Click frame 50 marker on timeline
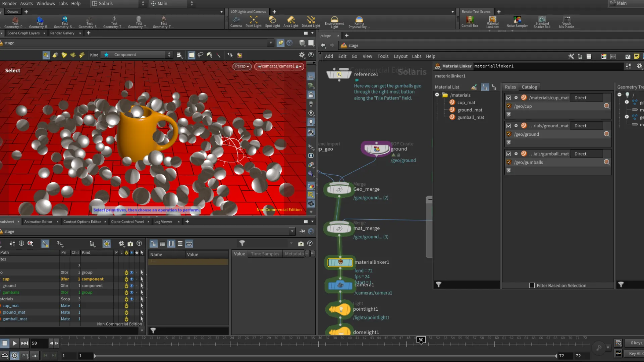 point(421,340)
